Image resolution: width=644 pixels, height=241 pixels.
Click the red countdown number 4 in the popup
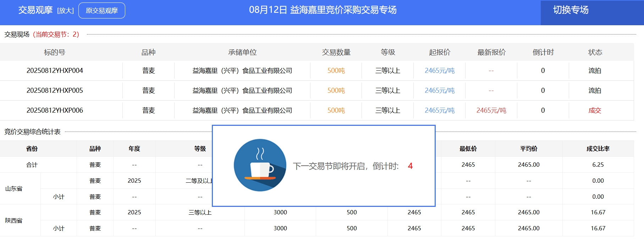tap(410, 166)
